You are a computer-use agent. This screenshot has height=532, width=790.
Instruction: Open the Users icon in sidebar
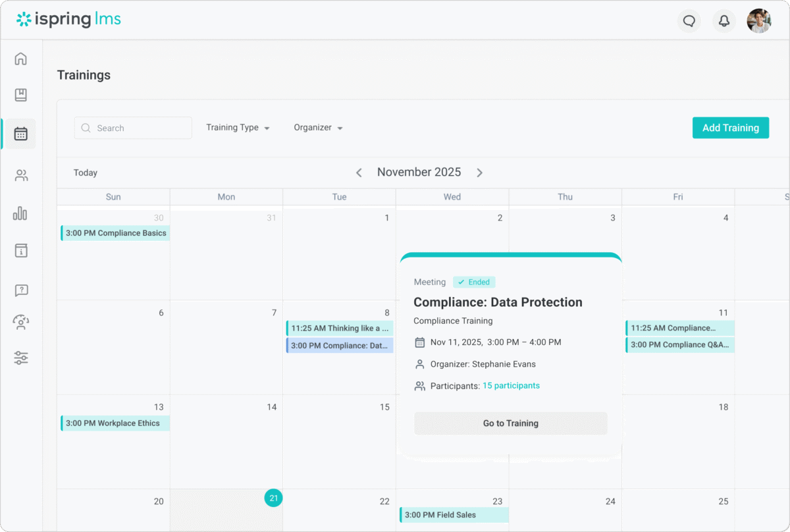tap(21, 176)
